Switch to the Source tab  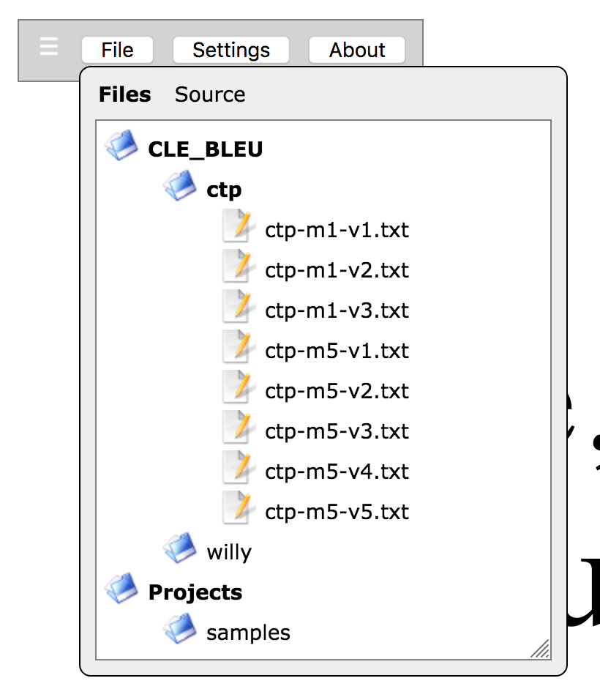[210, 94]
